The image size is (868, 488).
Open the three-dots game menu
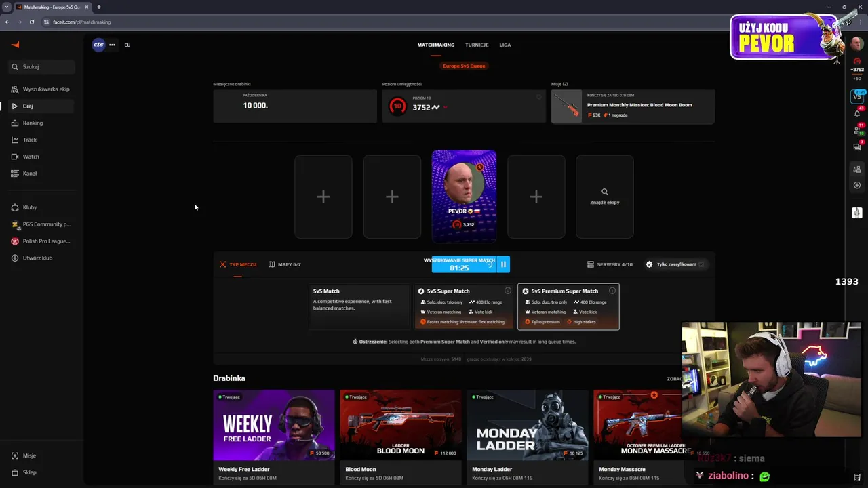(112, 45)
